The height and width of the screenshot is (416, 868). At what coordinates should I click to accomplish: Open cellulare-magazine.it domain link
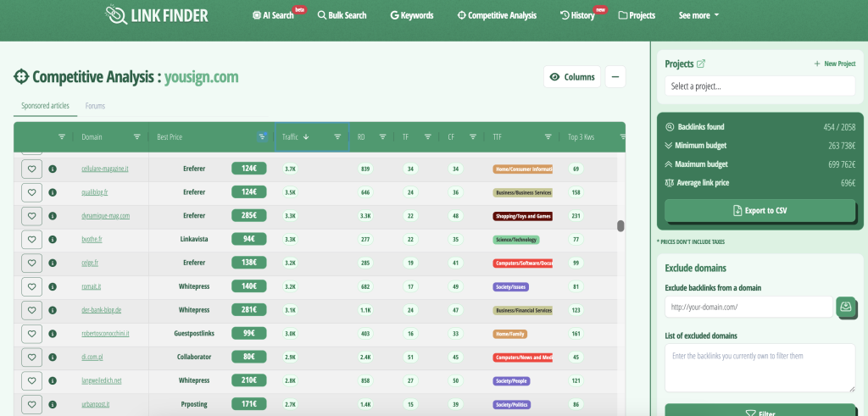click(104, 169)
